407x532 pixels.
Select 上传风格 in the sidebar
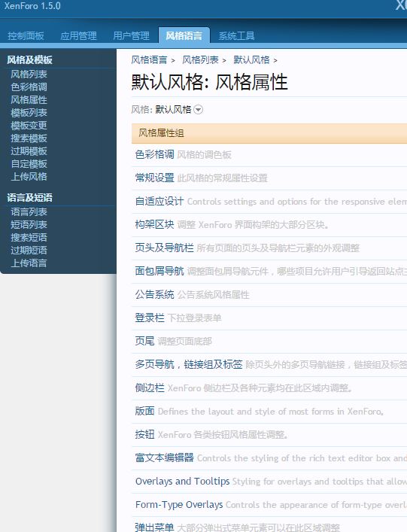click(29, 176)
